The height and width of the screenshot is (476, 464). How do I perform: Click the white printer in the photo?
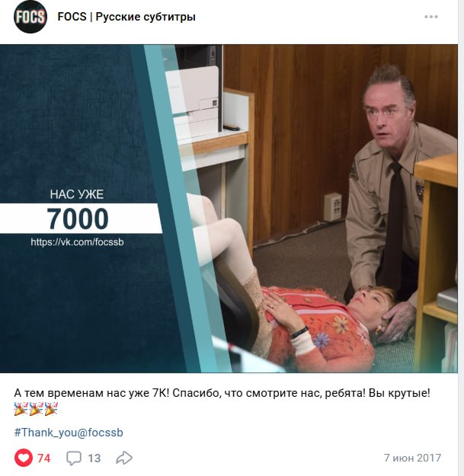point(194,104)
